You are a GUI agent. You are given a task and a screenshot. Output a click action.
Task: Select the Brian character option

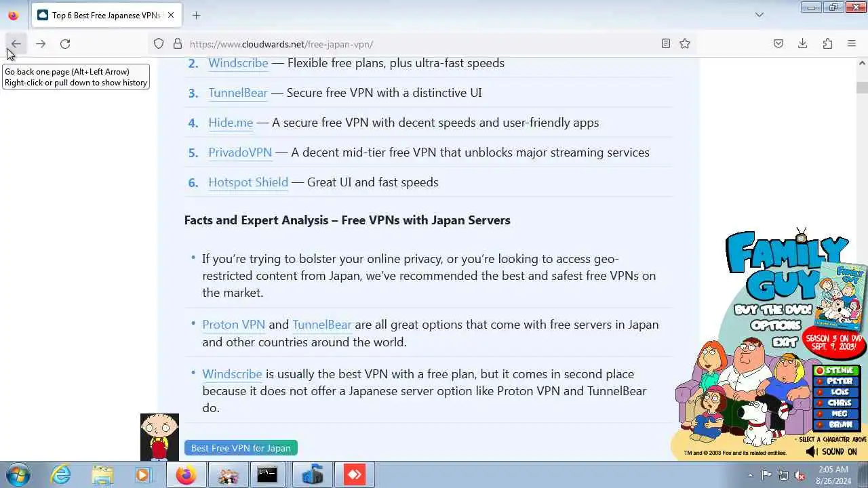click(x=837, y=424)
